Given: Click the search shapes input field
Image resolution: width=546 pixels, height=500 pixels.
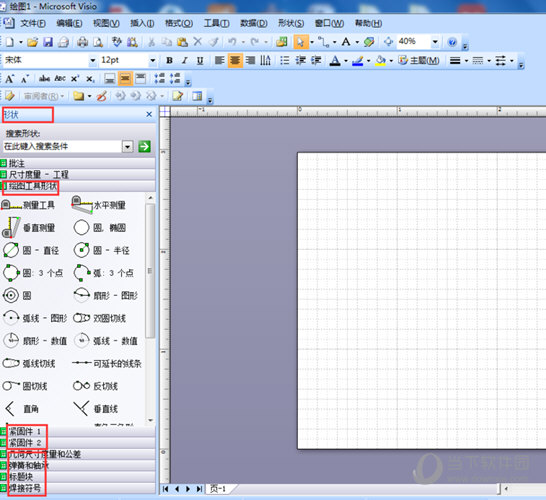Looking at the screenshot, I should coord(63,146).
